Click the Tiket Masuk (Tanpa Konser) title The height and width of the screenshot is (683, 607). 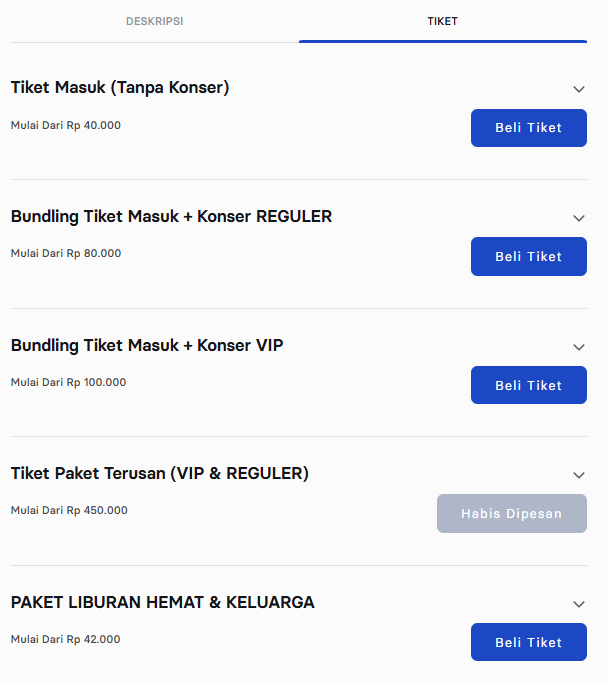[120, 88]
